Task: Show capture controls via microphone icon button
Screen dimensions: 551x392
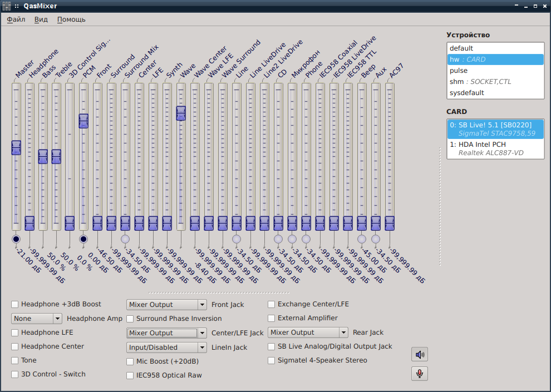Action: pos(419,374)
